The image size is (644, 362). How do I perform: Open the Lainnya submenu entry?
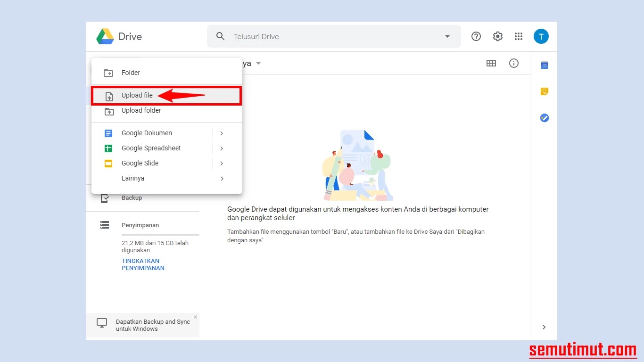(167, 178)
